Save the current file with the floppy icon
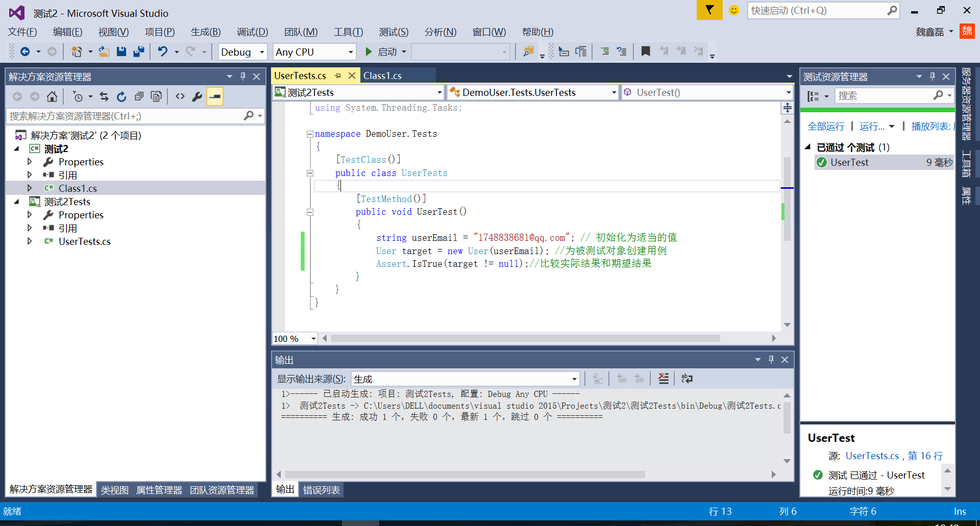This screenshot has height=526, width=980. 121,52
